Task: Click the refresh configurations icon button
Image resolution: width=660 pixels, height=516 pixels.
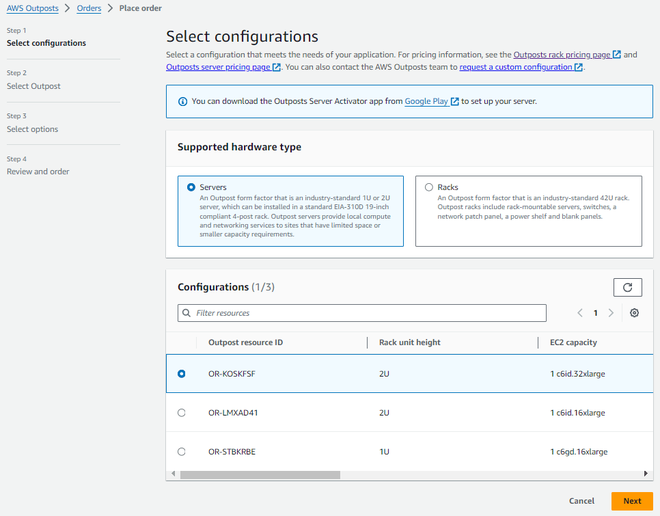Action: [627, 287]
